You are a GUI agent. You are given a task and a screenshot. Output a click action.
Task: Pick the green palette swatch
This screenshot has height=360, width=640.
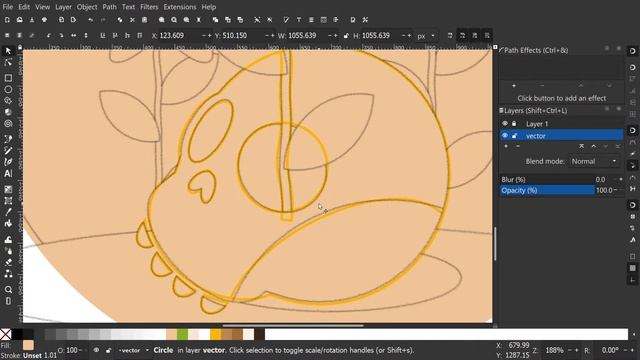182,334
